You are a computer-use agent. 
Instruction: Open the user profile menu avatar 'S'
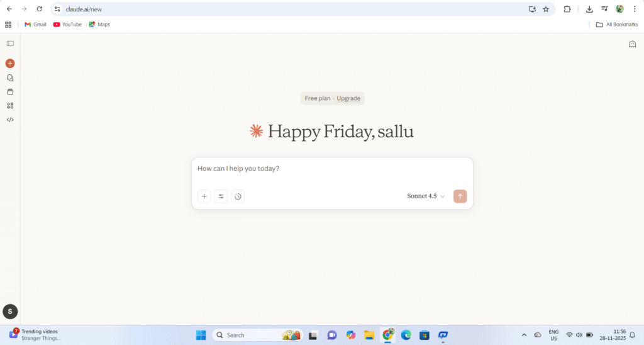(10, 311)
